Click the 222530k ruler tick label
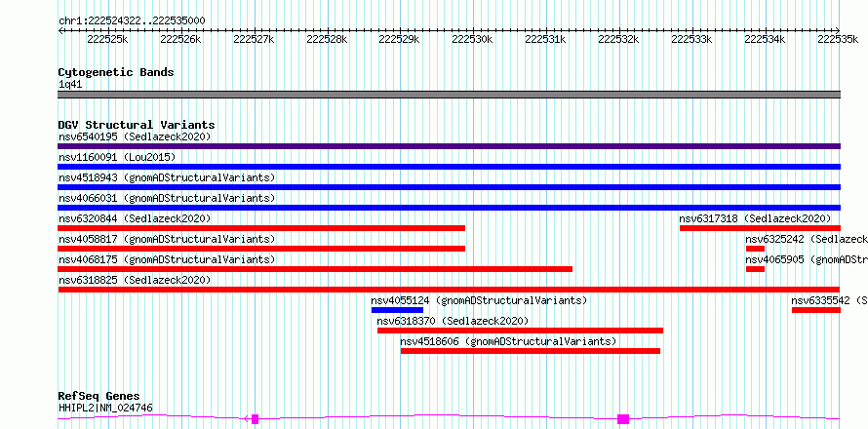868x429 pixels. coord(473,39)
